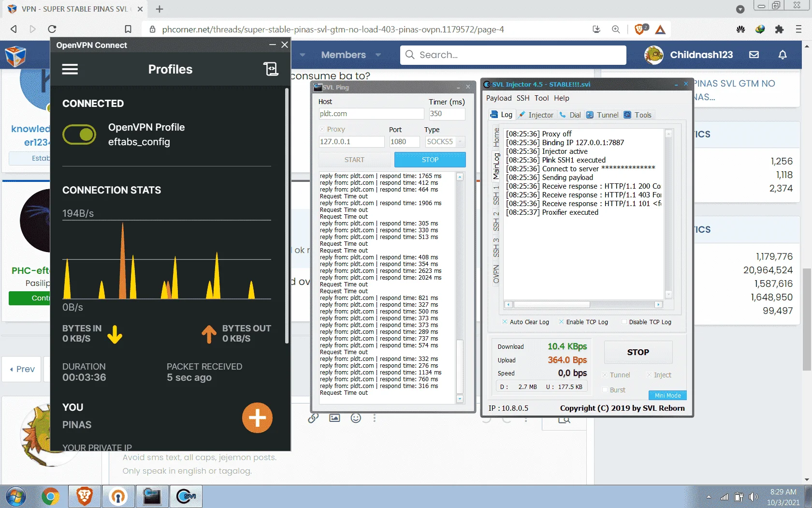Screen dimensions: 812x508
Task: Open the Payload menu in SVL Injector
Action: [x=499, y=98]
